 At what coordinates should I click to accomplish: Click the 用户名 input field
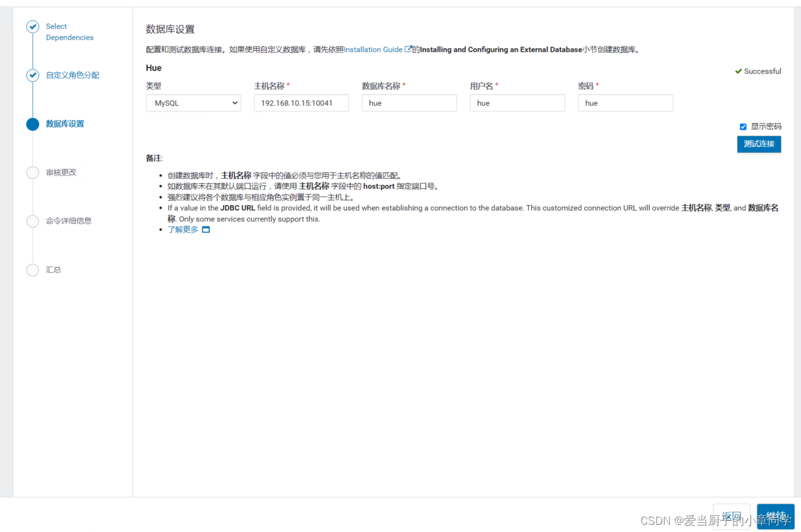click(517, 103)
